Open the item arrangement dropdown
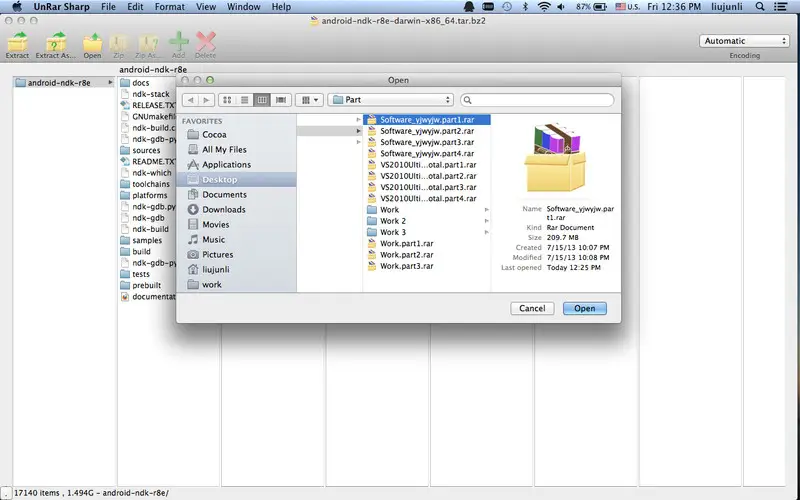800x500 pixels. [309, 100]
